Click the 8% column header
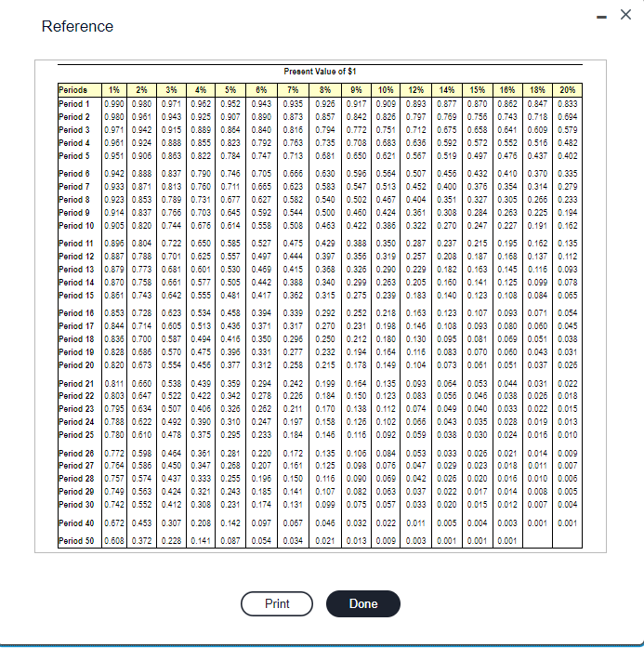This screenshot has height=648, width=644. [325, 89]
